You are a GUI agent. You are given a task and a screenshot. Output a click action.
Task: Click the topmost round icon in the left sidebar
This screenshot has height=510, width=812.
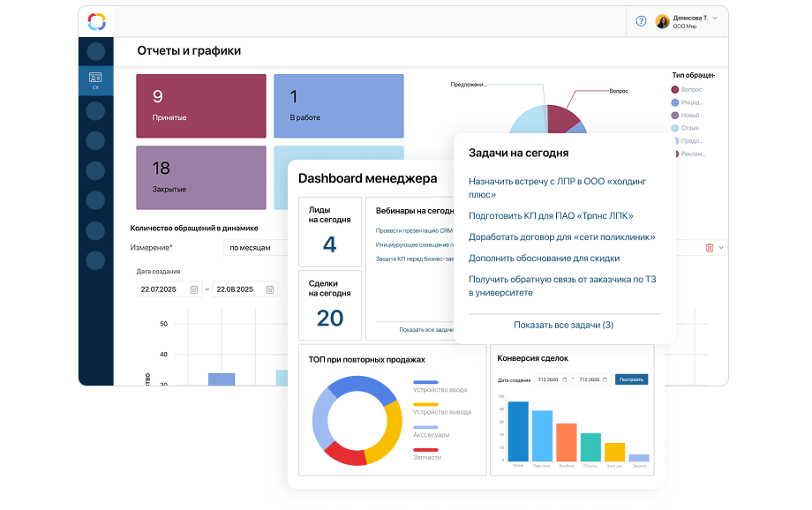click(x=96, y=51)
